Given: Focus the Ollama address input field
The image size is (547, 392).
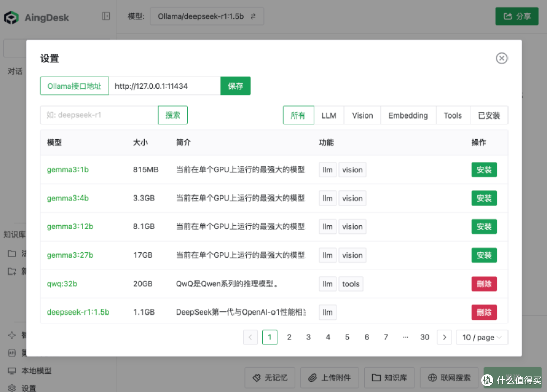Looking at the screenshot, I should tap(165, 86).
